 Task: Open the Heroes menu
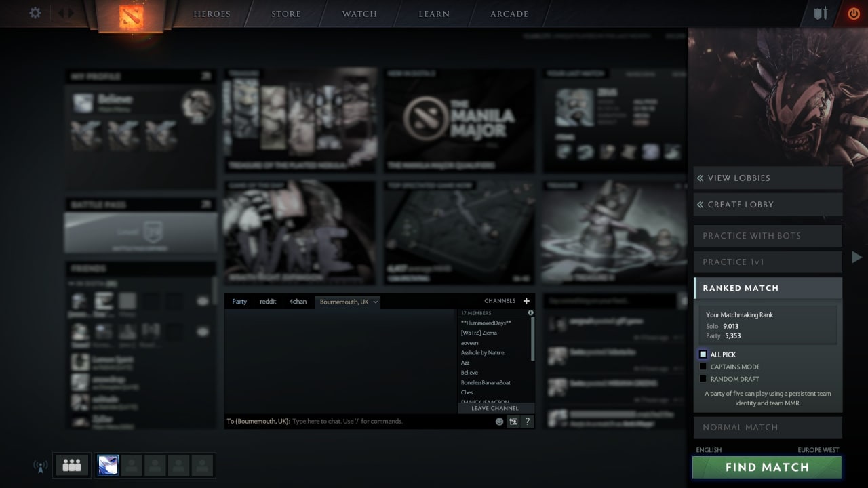pyautogui.click(x=212, y=14)
